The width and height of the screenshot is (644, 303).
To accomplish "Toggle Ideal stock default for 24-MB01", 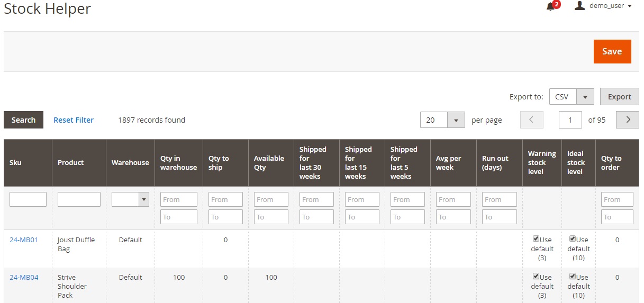I will click(573, 239).
